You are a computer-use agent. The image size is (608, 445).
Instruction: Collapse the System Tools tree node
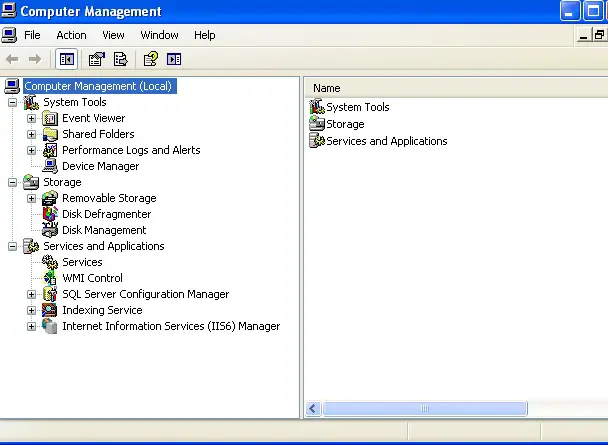click(12, 102)
